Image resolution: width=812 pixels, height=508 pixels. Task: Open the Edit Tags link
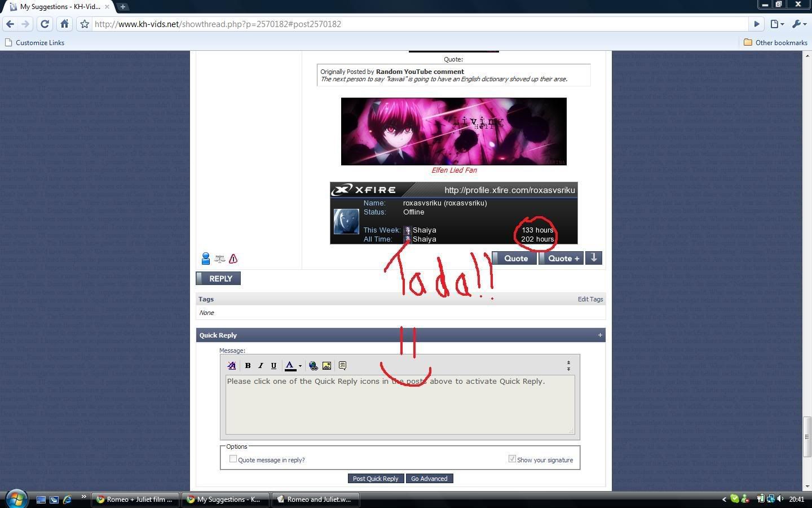[x=590, y=299]
